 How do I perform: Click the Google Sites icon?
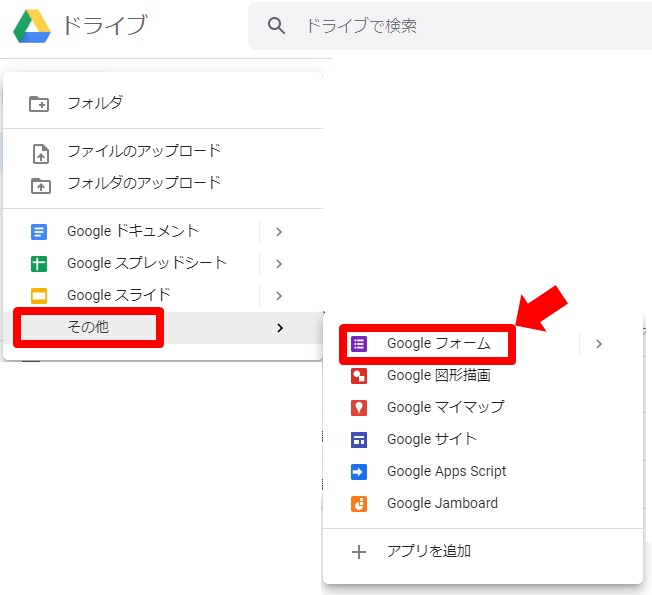359,440
